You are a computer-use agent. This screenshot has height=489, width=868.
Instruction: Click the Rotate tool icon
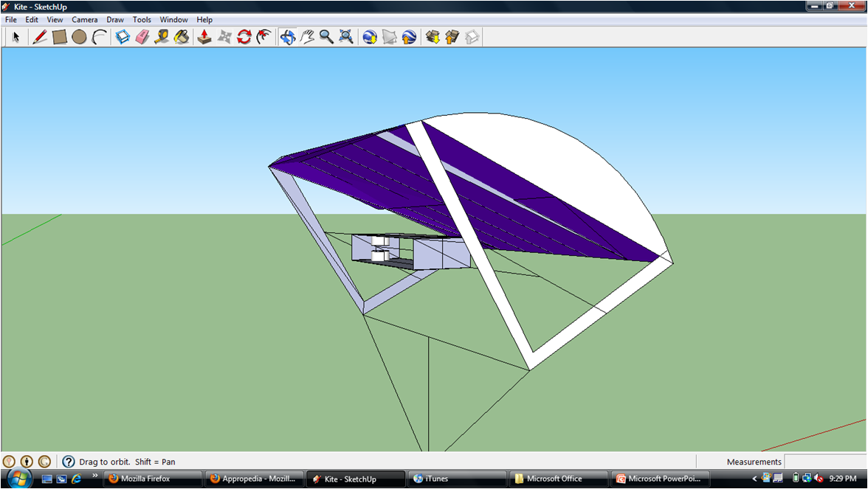pos(244,37)
